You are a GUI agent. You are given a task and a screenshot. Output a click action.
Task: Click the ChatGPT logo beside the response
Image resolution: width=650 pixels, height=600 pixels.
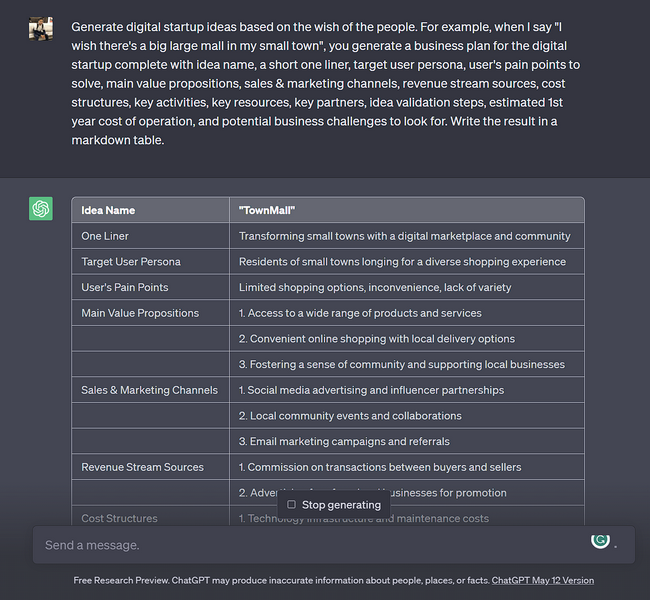tap(41, 209)
